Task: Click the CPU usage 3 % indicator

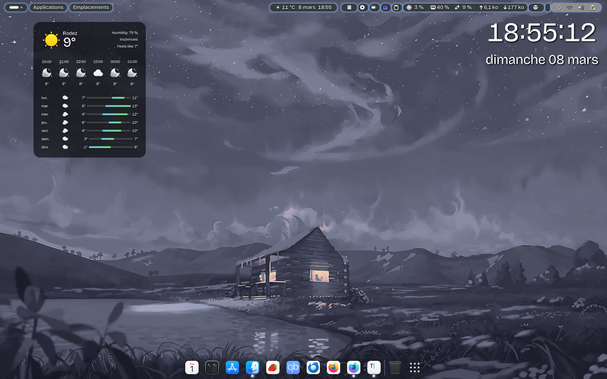Action: tap(415, 7)
